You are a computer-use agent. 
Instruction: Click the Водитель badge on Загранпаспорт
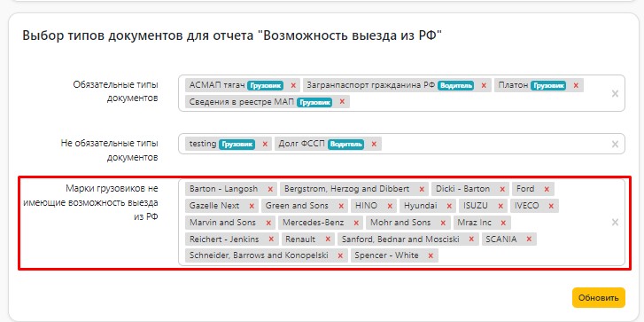(x=455, y=85)
